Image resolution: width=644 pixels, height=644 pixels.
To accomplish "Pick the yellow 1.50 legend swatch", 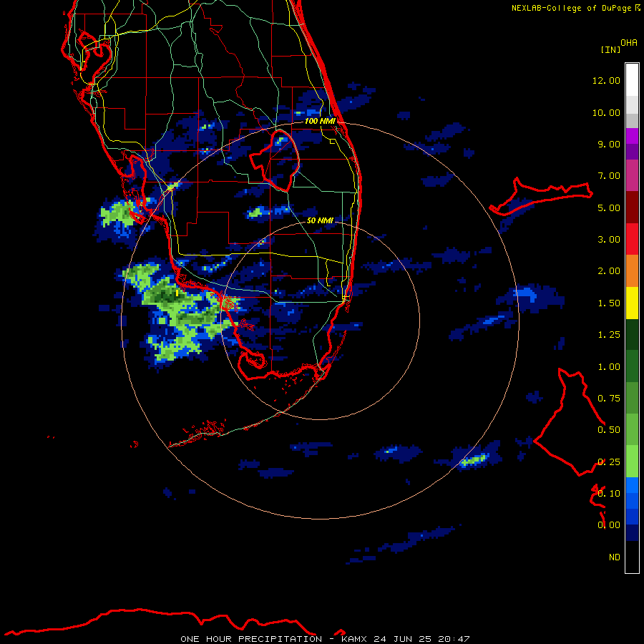I will pyautogui.click(x=632, y=303).
